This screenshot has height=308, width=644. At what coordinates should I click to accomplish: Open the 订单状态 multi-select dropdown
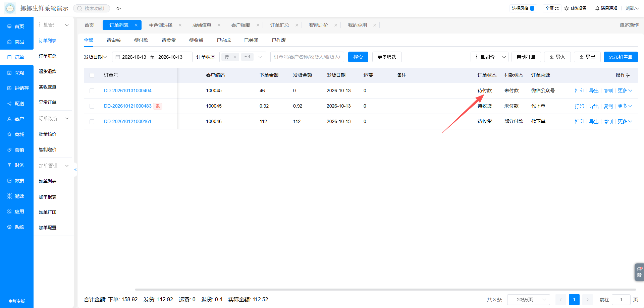(x=243, y=57)
